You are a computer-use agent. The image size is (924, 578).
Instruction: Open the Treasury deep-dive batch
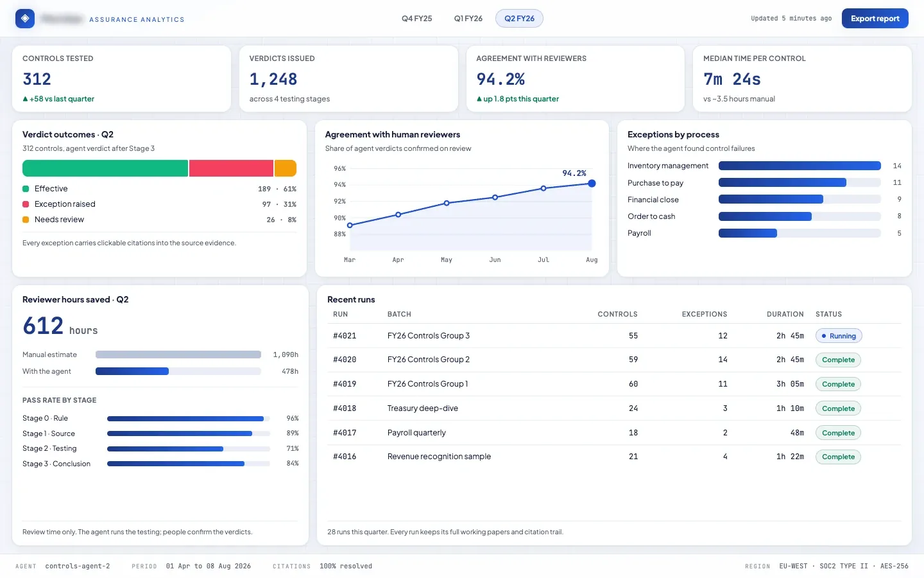423,408
